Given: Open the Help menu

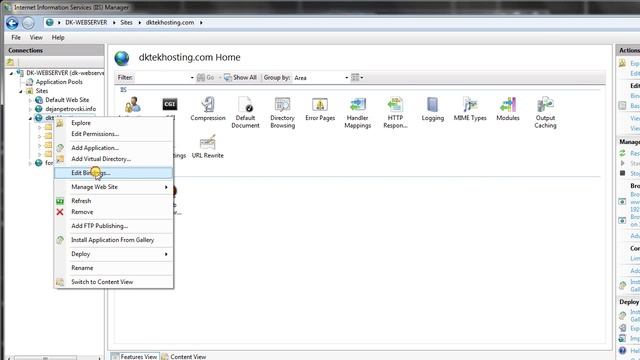Looking at the screenshot, I should coord(58,37).
